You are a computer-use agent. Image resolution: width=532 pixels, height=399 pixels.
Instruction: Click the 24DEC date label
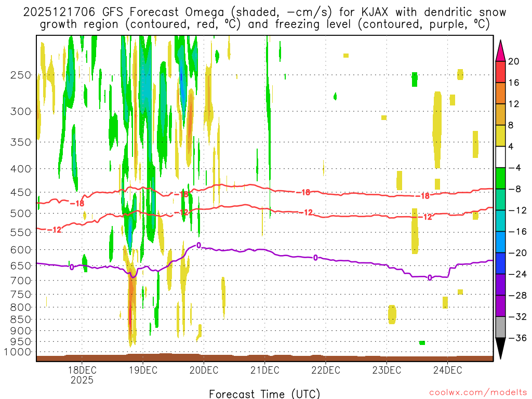point(447,370)
